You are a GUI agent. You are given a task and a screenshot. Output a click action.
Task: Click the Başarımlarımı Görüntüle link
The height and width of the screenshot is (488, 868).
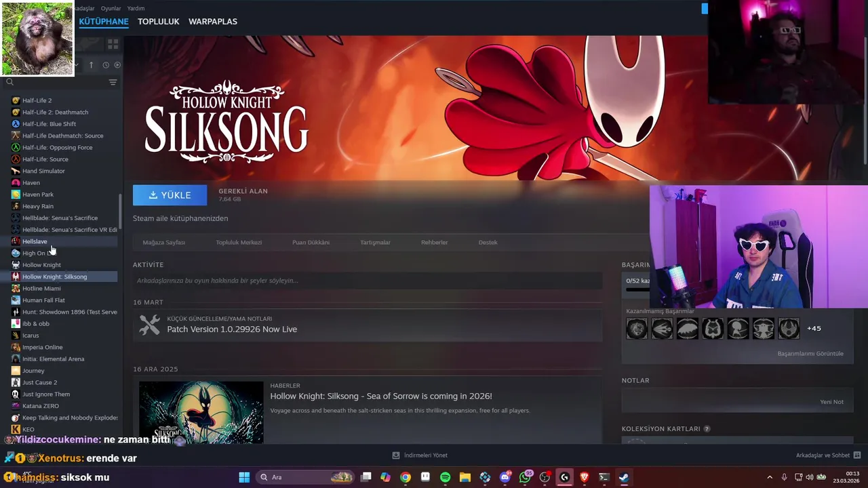pyautogui.click(x=810, y=354)
